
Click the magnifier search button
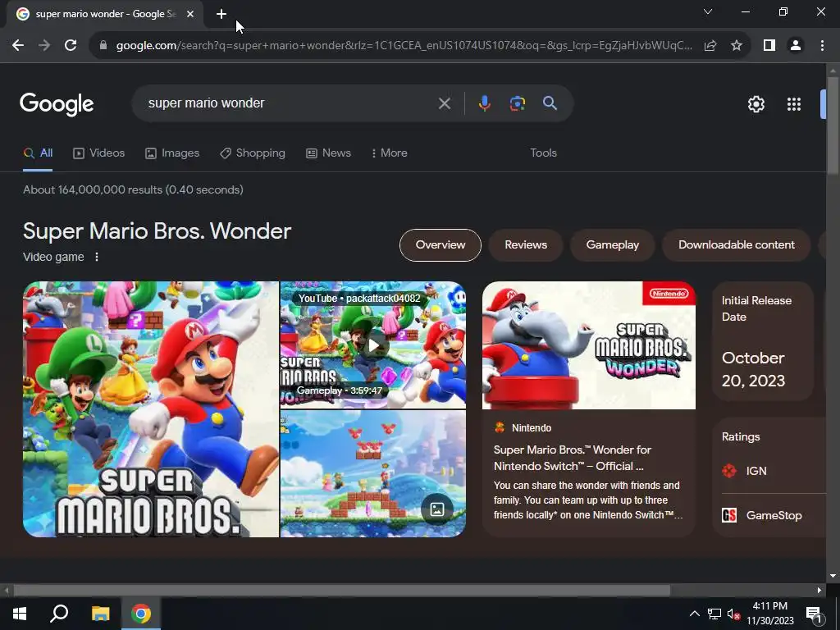coord(550,103)
